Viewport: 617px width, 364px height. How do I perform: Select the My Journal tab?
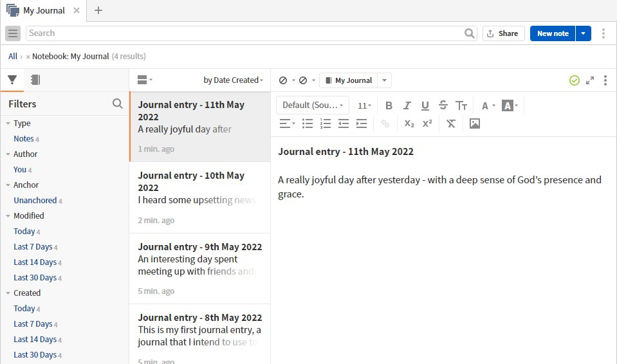[43, 11]
